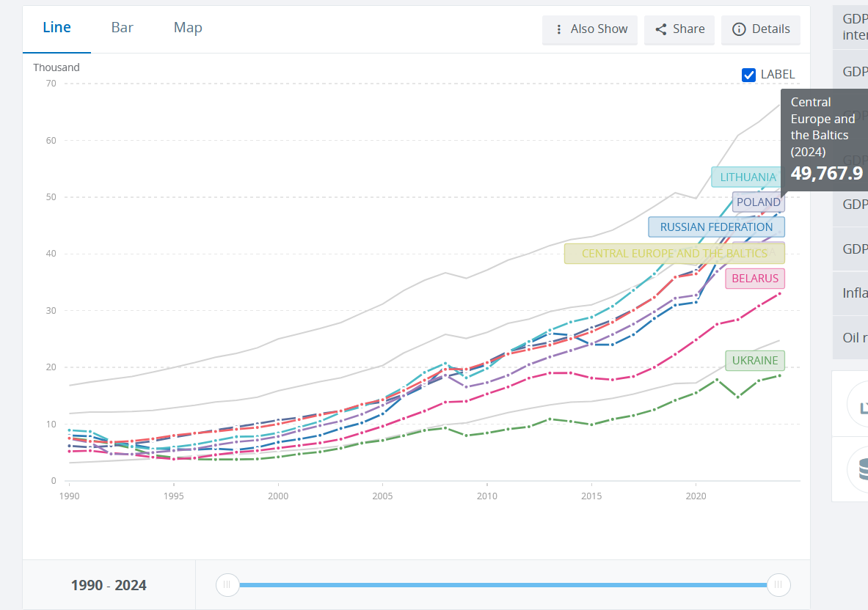The height and width of the screenshot is (610, 868).
Task: Click the y-axis value "60"
Action: pyautogui.click(x=51, y=141)
